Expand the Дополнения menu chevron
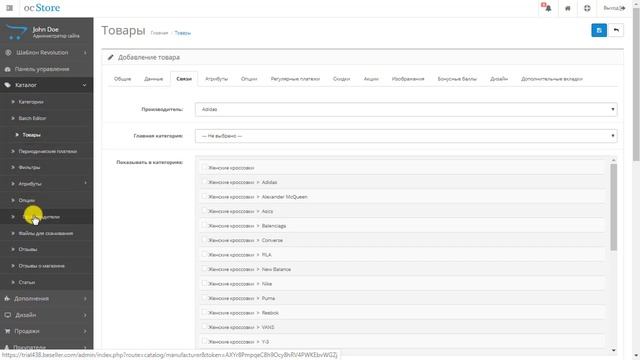 85,299
